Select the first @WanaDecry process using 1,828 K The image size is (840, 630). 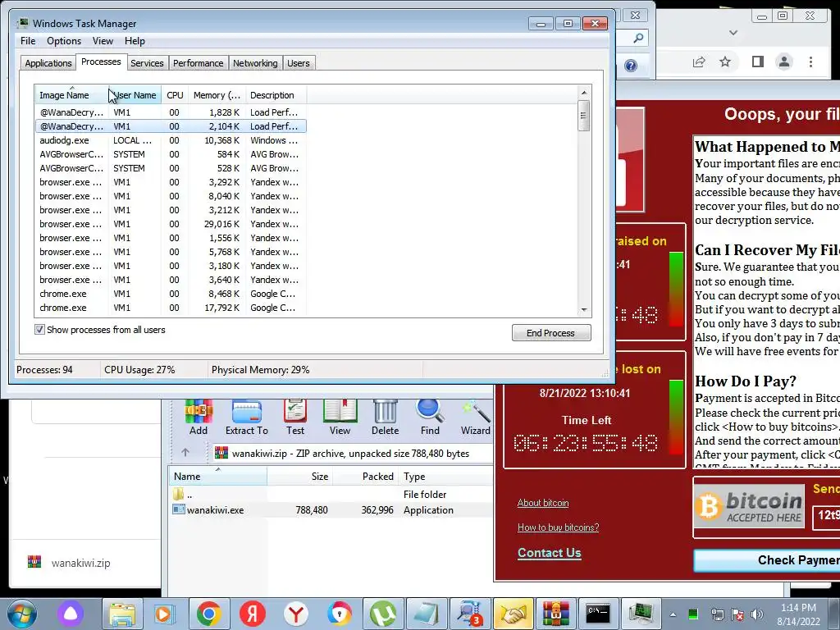pyautogui.click(x=171, y=112)
